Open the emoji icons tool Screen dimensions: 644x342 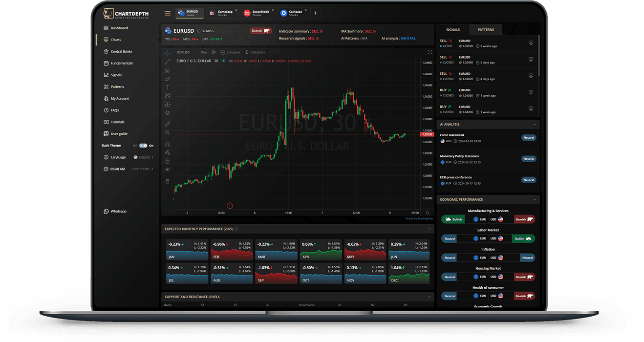point(168,112)
